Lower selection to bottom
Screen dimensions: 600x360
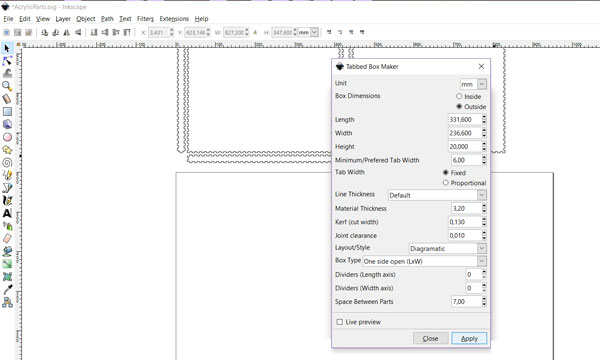(94, 33)
